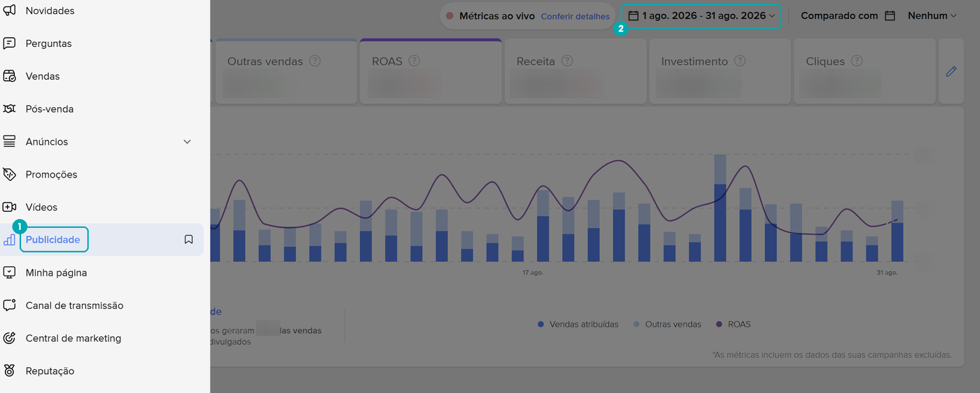980x393 pixels.
Task: Click the Anúncios list icon
Action: 9,142
